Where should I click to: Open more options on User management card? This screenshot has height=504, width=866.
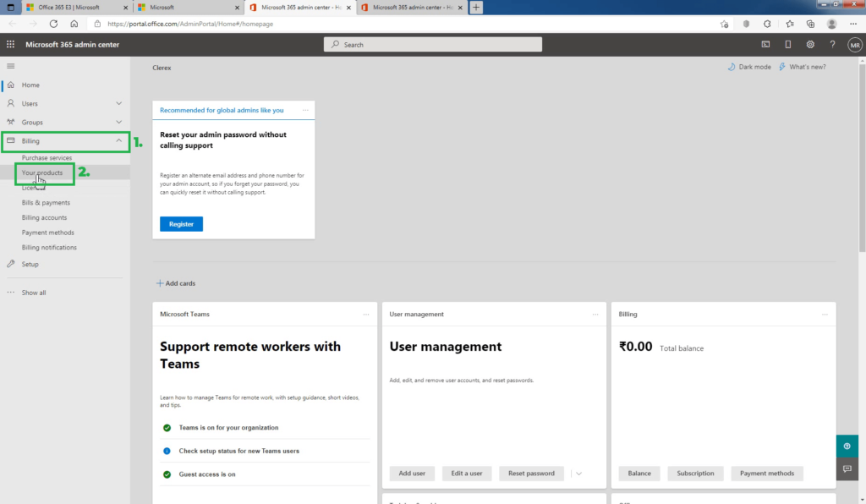[x=595, y=314]
